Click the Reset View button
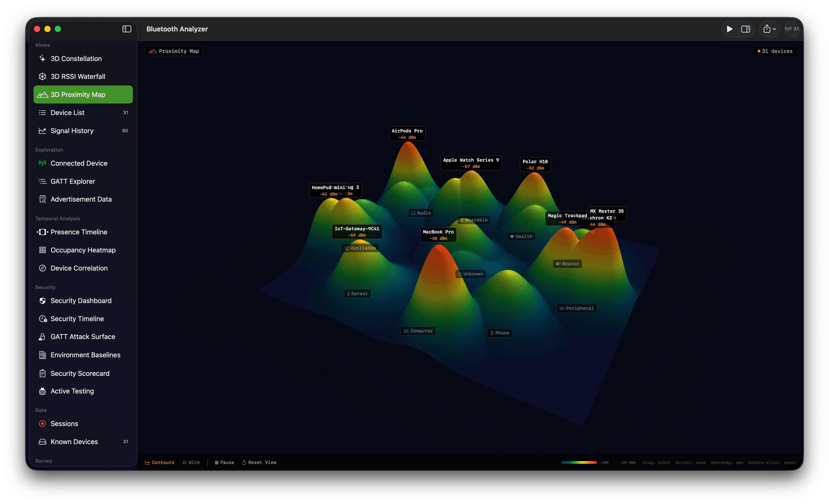The width and height of the screenshot is (829, 504). 259,462
